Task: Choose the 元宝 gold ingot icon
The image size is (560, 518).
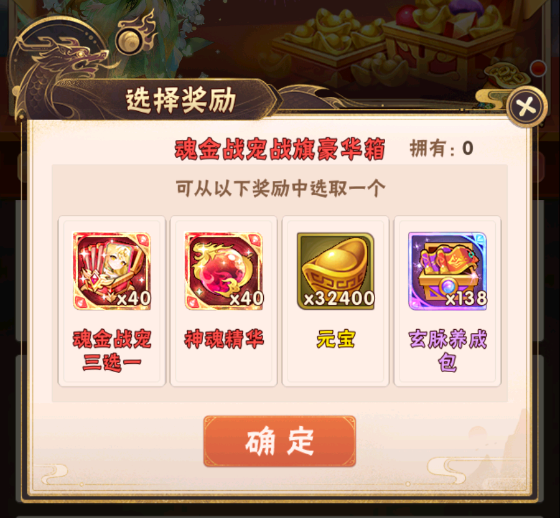Action: [x=336, y=270]
